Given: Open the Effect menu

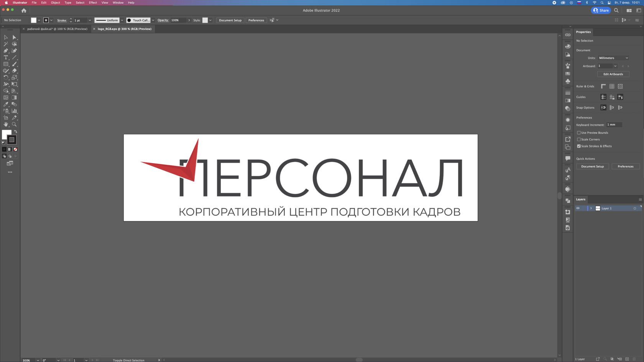Looking at the screenshot, I should 93,3.
